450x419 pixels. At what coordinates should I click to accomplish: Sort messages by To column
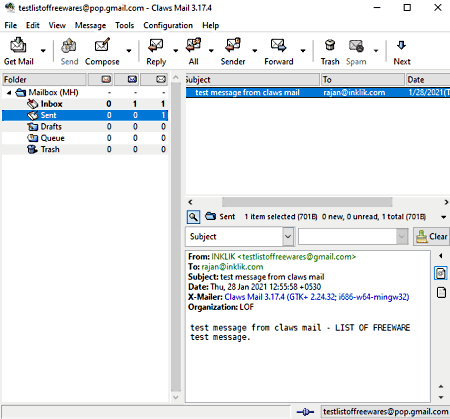(363, 80)
